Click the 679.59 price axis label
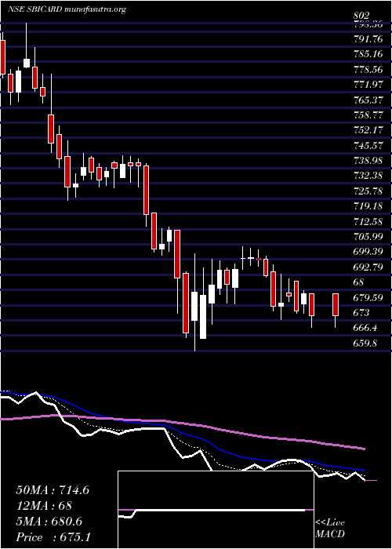 [x=368, y=298]
